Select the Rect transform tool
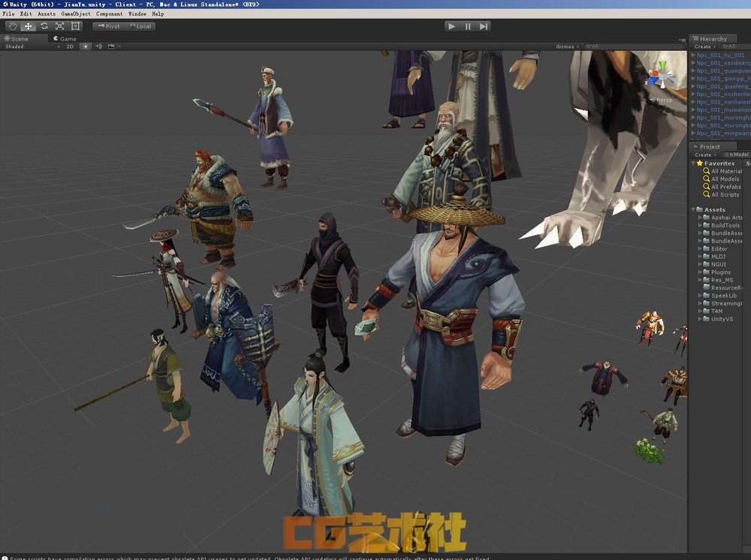The width and height of the screenshot is (751, 560). coord(75,26)
